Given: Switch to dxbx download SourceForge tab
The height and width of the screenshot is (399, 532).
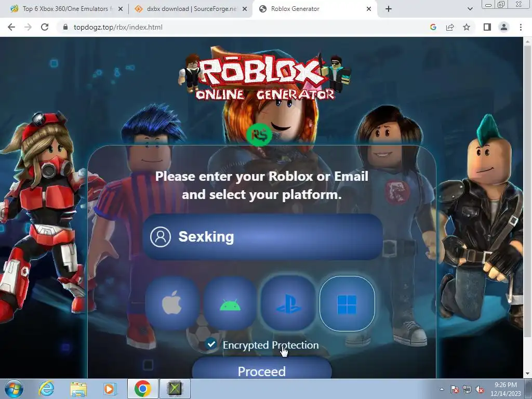Looking at the screenshot, I should point(191,9).
